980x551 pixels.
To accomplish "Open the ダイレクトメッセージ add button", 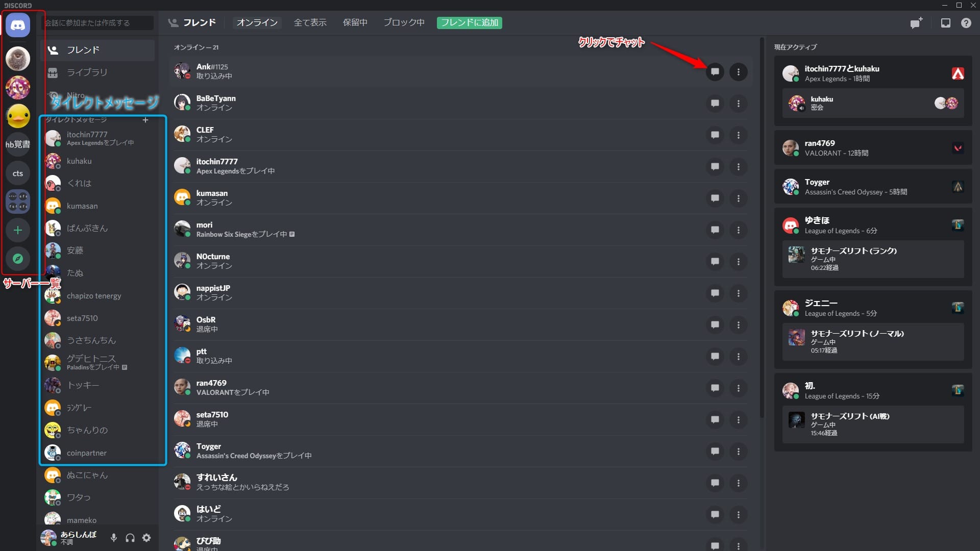I will (x=145, y=120).
